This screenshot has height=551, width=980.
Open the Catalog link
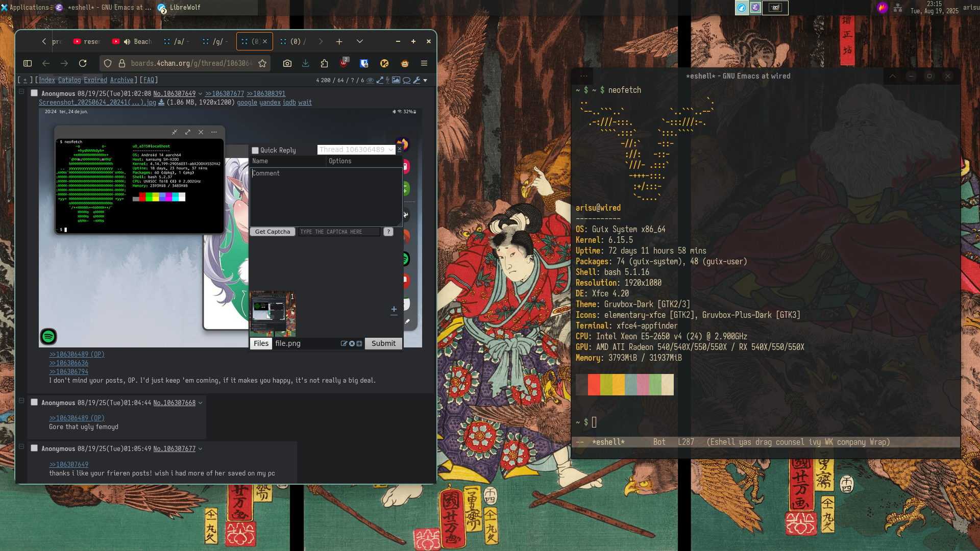click(x=69, y=80)
